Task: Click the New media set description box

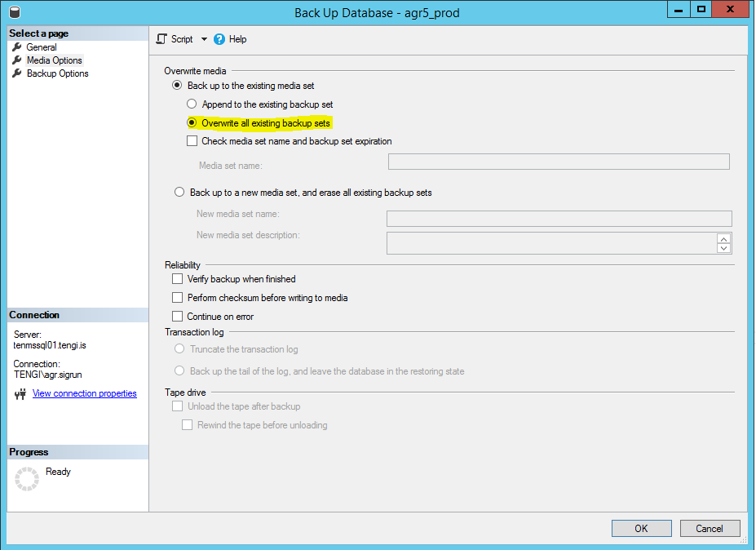Action: tap(552, 243)
